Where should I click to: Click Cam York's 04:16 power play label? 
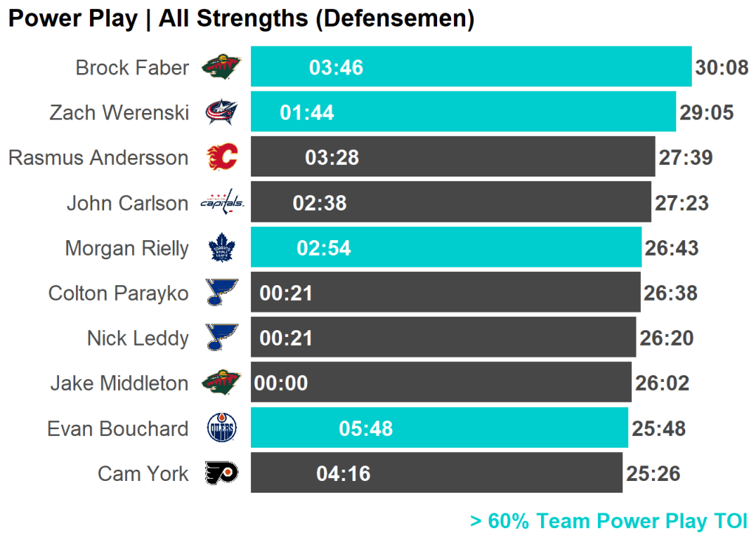(x=343, y=474)
